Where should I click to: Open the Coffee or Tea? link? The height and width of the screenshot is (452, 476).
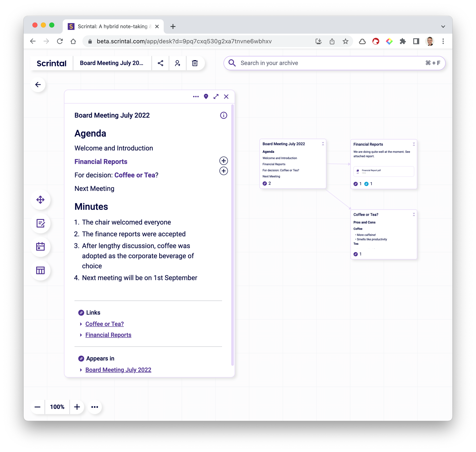104,324
